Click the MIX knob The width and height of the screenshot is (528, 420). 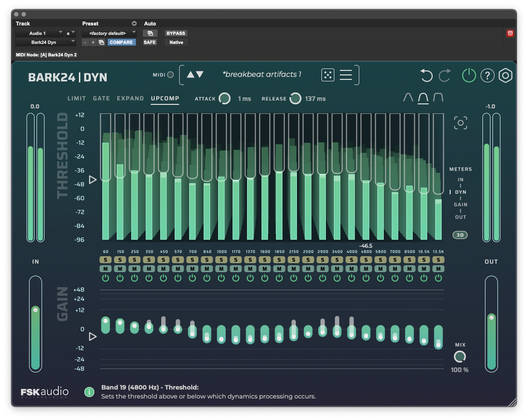coord(459,357)
